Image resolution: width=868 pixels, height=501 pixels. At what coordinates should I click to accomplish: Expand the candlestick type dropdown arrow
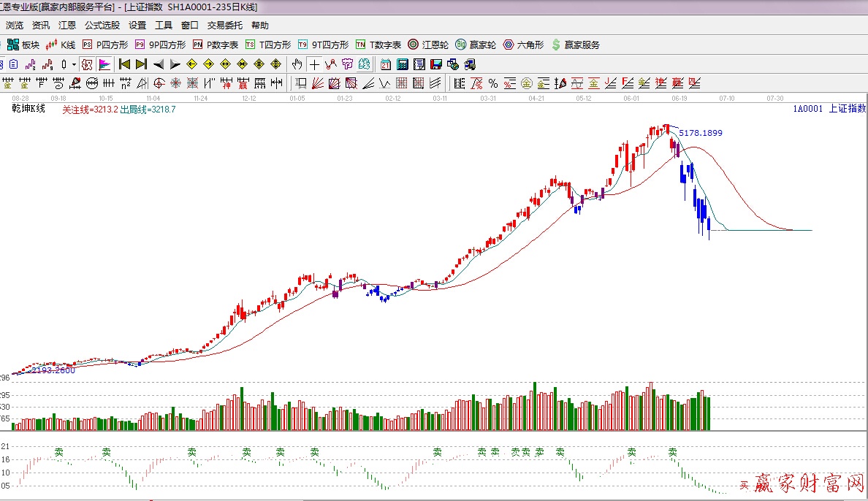point(74,64)
